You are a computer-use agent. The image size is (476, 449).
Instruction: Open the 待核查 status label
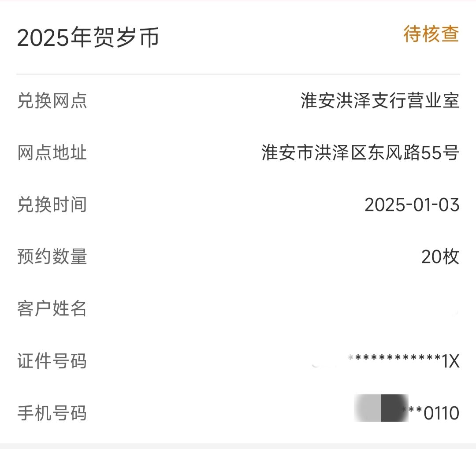(431, 33)
